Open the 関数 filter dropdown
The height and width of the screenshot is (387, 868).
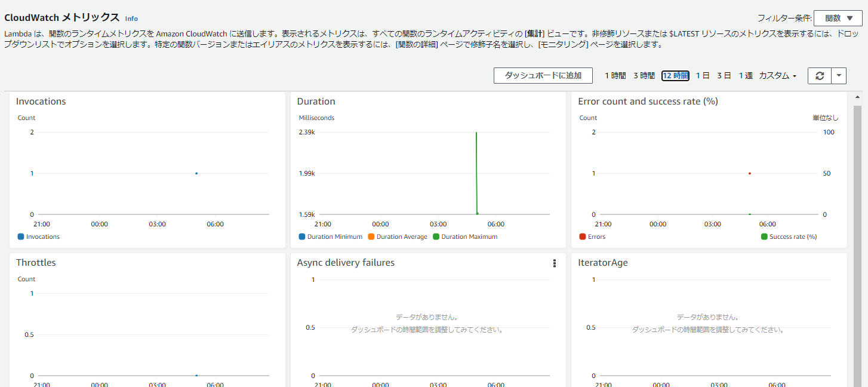(x=838, y=19)
